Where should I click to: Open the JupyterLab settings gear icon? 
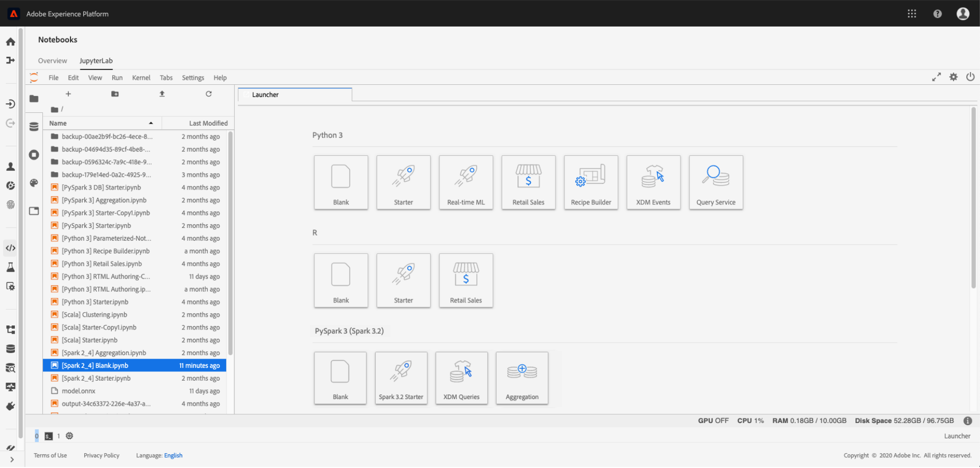pyautogui.click(x=953, y=77)
